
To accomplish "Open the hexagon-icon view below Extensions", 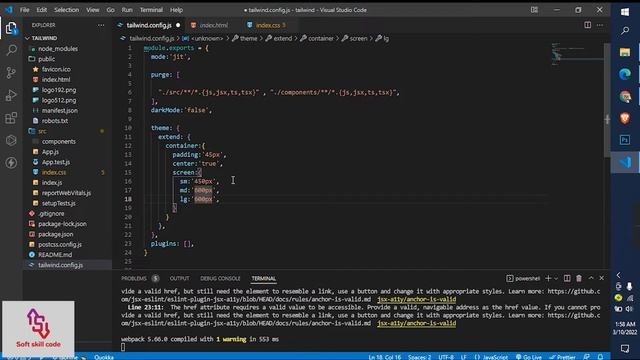I will pyautogui.click(x=11, y=140).
